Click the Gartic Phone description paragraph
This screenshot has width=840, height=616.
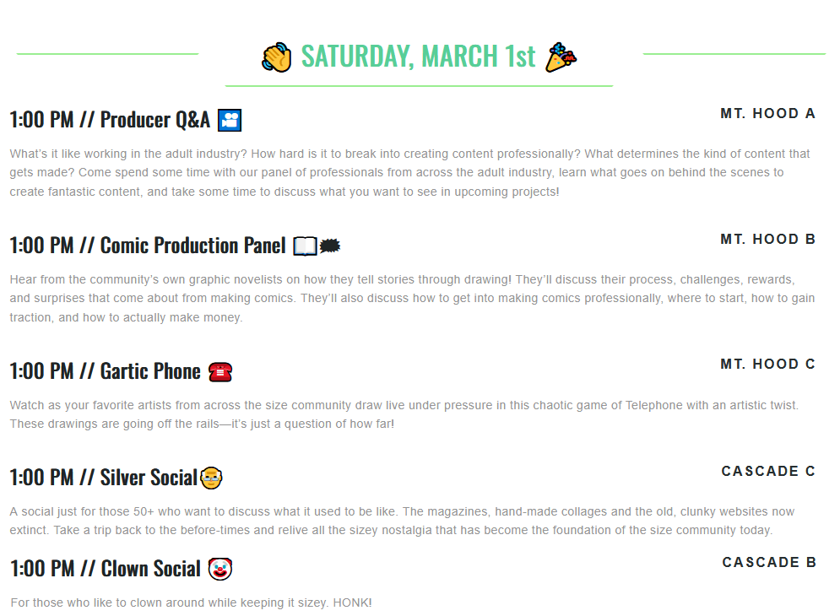[404, 414]
